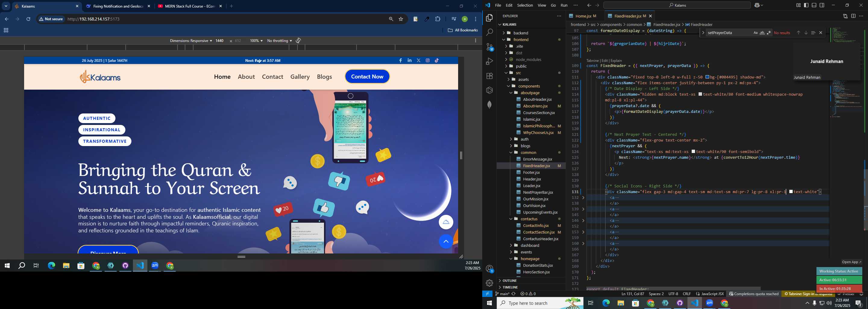
Task: Click the Copilot icon in VS Code title bar
Action: (x=757, y=5)
